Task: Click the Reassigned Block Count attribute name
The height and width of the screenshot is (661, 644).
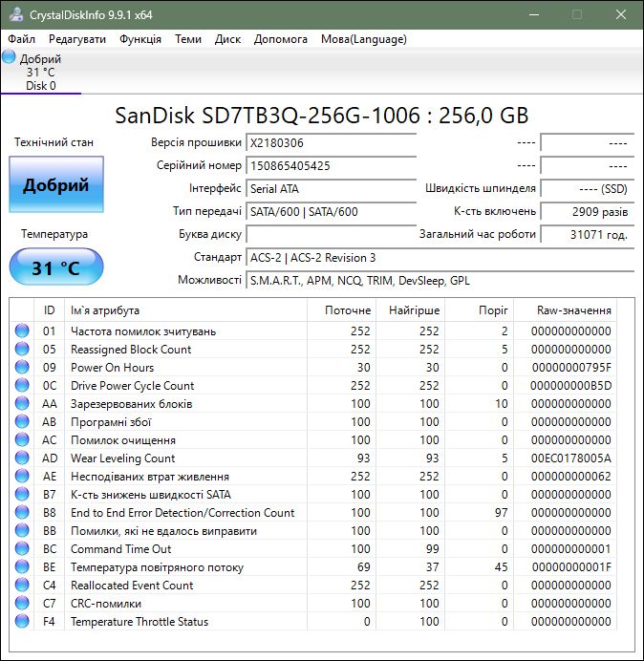Action: point(131,350)
